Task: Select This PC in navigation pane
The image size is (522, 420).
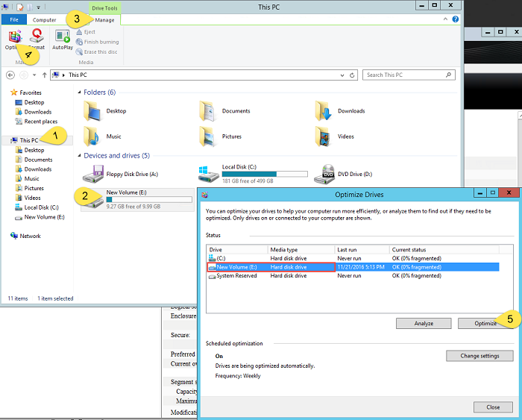Action: (x=25, y=140)
